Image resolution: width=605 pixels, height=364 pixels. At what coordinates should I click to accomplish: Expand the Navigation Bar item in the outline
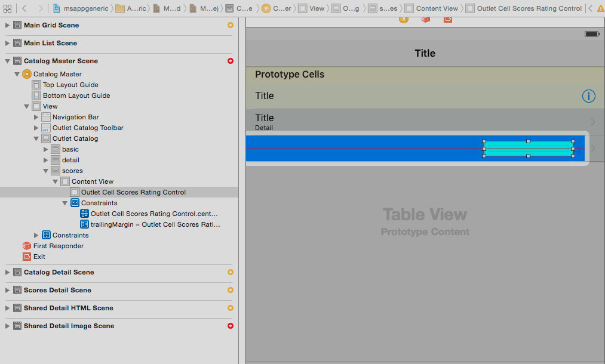36,117
